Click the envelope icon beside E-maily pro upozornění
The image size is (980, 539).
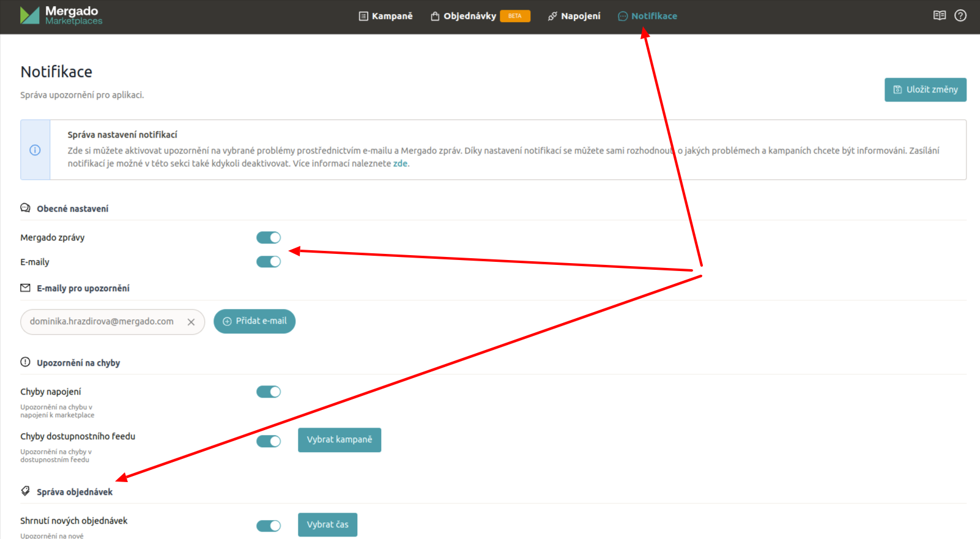25,288
